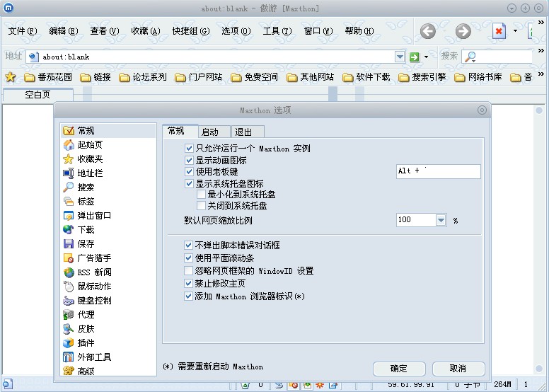Select 外部工具 category in options sidebar
This screenshot has width=549, height=392.
point(108,357)
